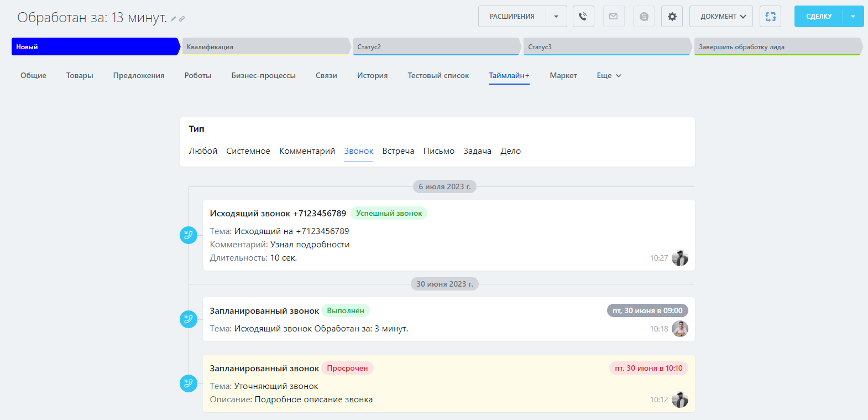This screenshot has width=868, height=420.
Task: Filter timeline by Дело type
Action: click(510, 151)
